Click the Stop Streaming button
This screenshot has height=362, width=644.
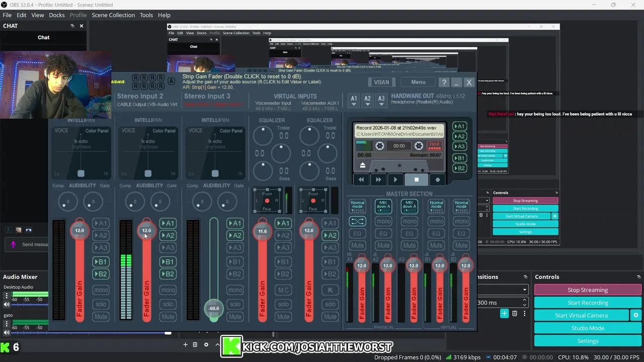tap(588, 290)
